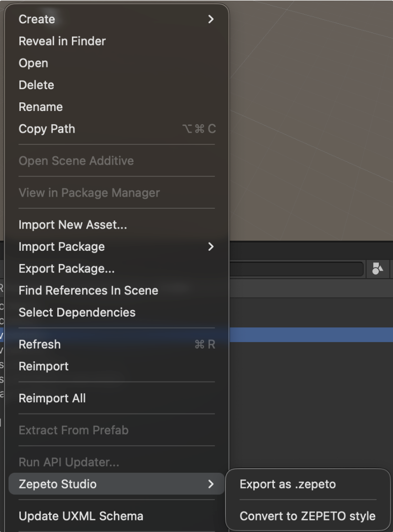Open the Create submenu
This screenshot has width=393, height=532.
[116, 19]
